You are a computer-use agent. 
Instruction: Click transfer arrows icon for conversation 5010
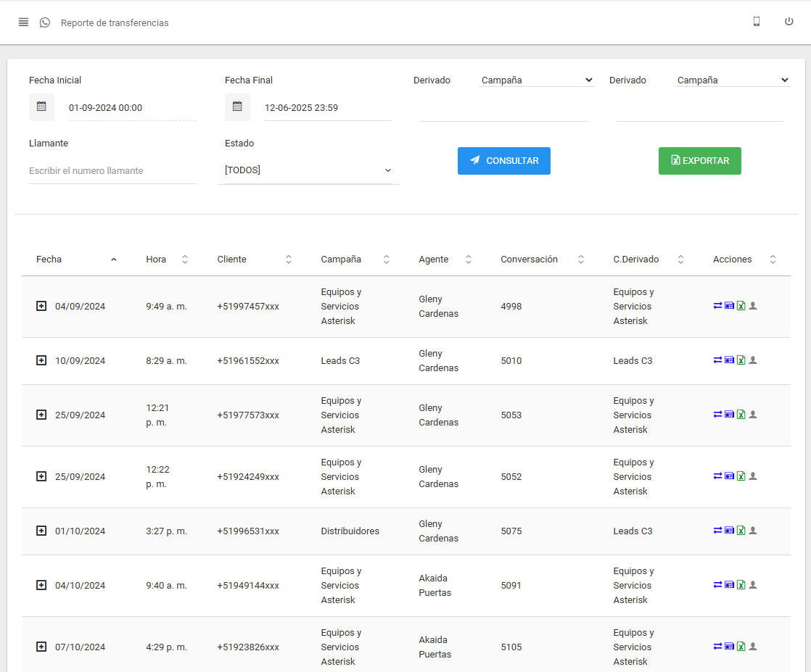point(717,360)
